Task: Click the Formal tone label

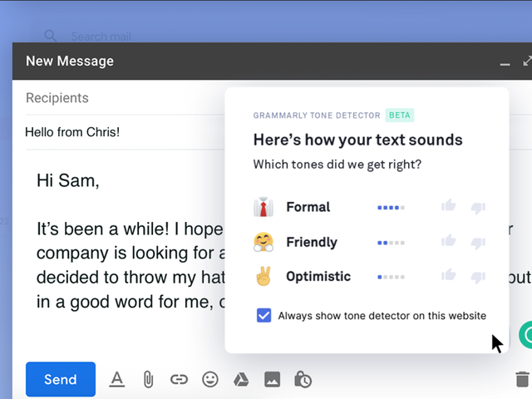Action: tap(308, 207)
